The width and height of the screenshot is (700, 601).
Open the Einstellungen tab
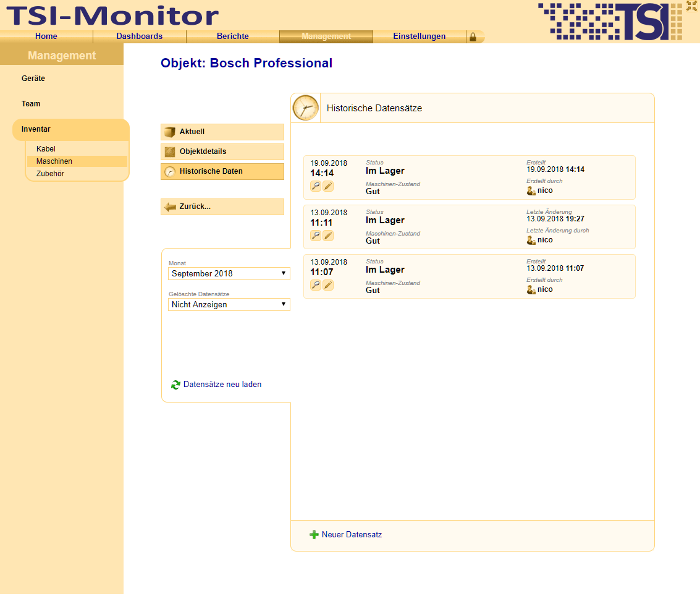click(x=419, y=36)
